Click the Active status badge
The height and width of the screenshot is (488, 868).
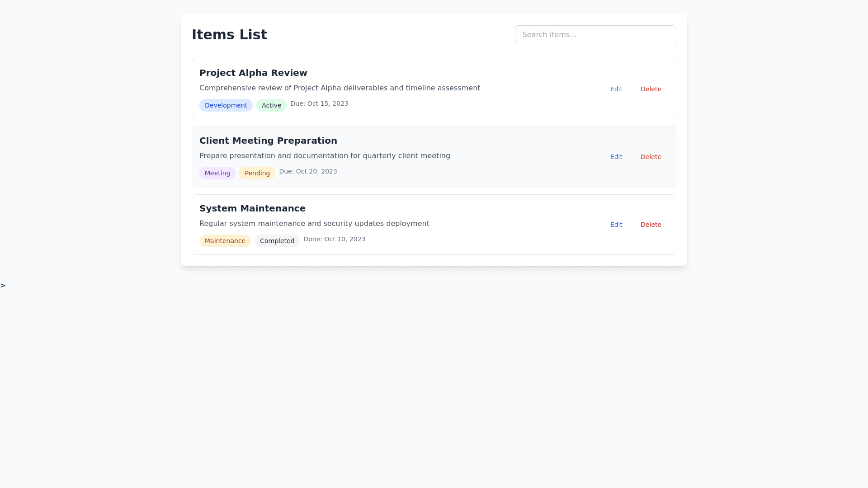[x=271, y=105]
